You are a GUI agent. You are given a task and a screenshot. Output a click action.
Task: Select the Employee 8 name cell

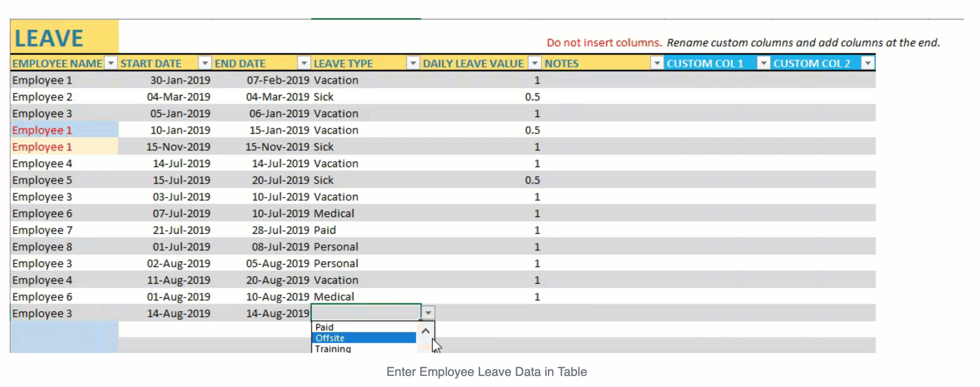click(x=65, y=247)
